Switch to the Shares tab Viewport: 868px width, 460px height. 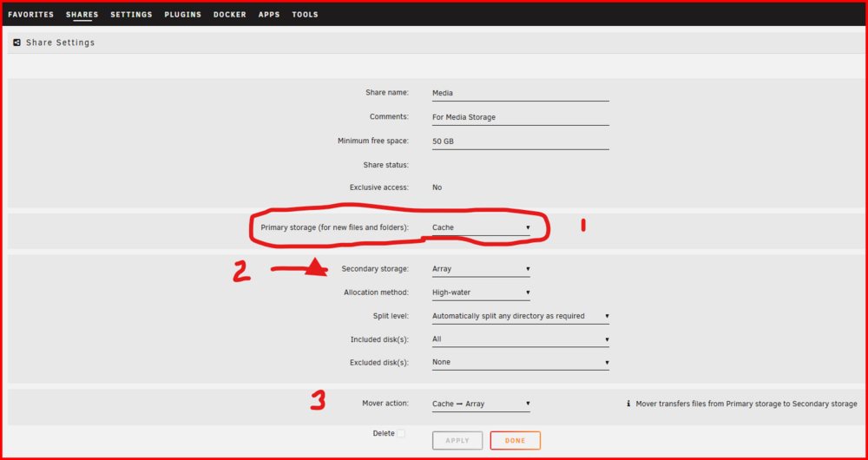pyautogui.click(x=82, y=15)
